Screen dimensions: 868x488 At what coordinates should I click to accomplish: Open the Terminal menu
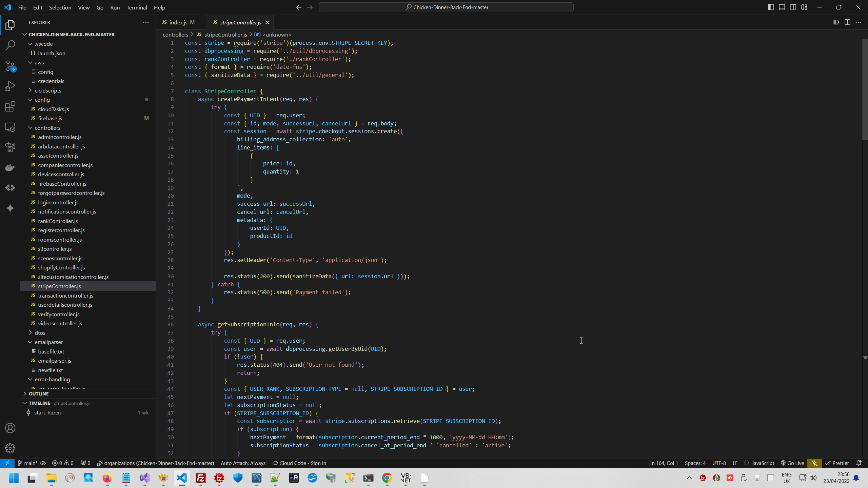pos(137,7)
